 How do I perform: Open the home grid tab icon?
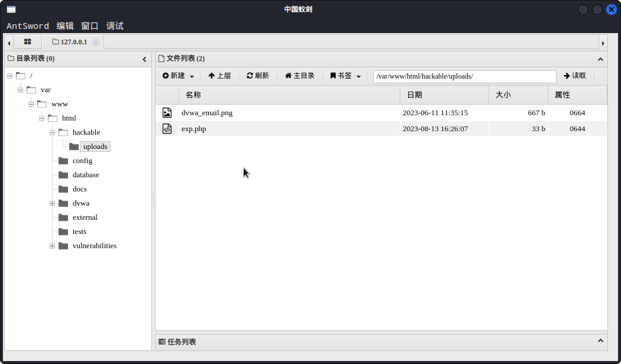click(27, 42)
